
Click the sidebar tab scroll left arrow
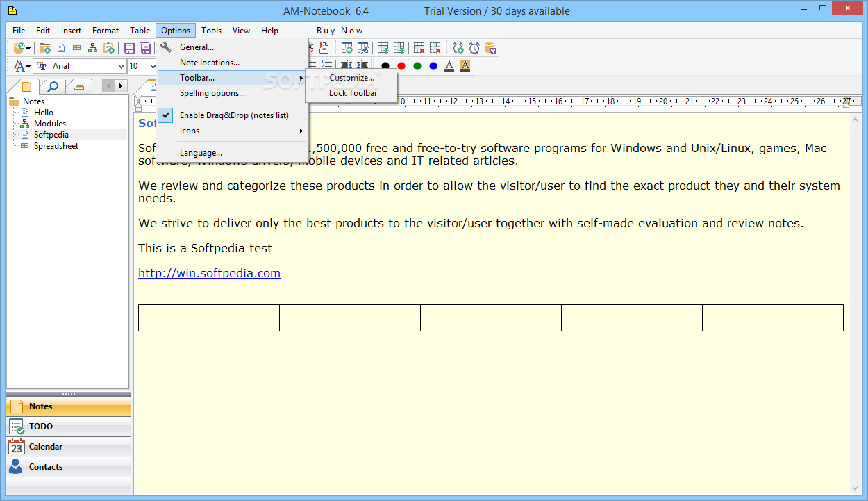click(x=108, y=86)
